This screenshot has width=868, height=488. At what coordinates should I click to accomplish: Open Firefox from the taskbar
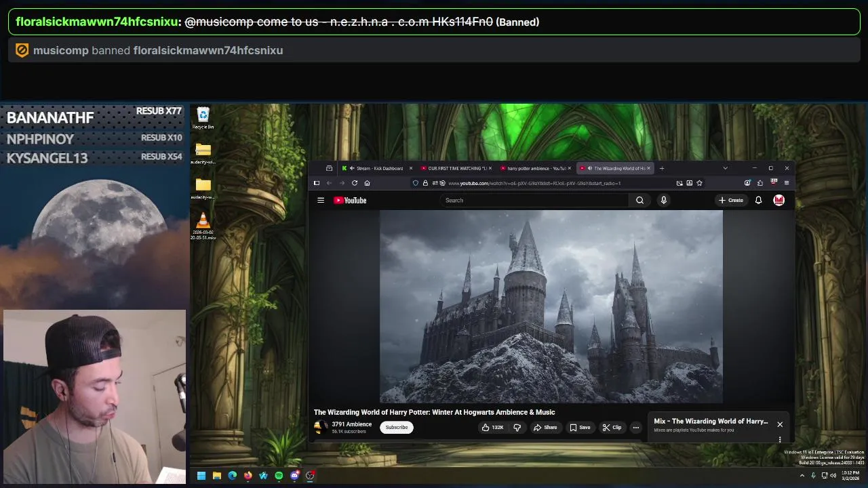point(248,476)
